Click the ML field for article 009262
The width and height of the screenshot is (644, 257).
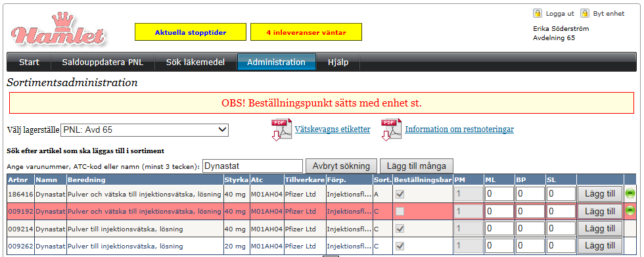tap(499, 246)
